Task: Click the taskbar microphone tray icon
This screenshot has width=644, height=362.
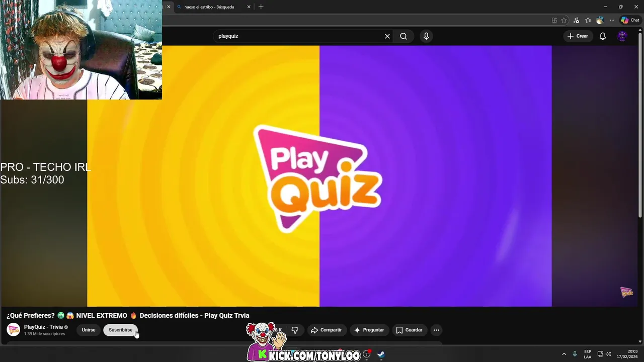Action: tap(575, 354)
